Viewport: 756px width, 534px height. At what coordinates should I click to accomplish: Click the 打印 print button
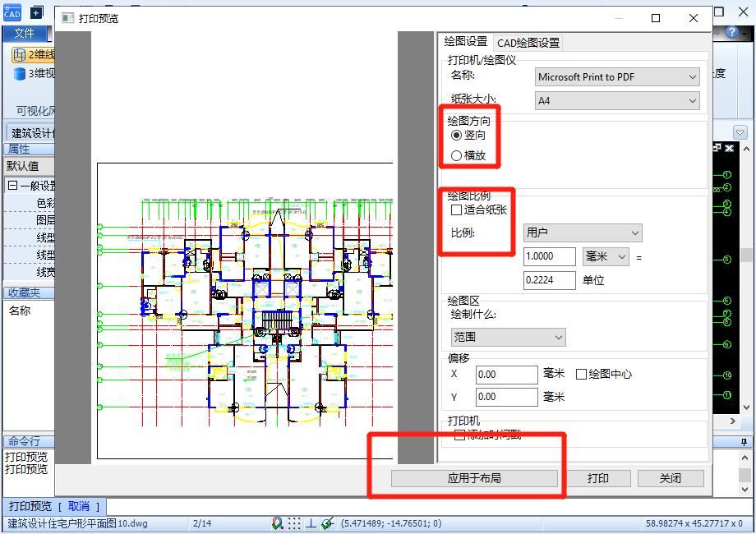tap(598, 478)
